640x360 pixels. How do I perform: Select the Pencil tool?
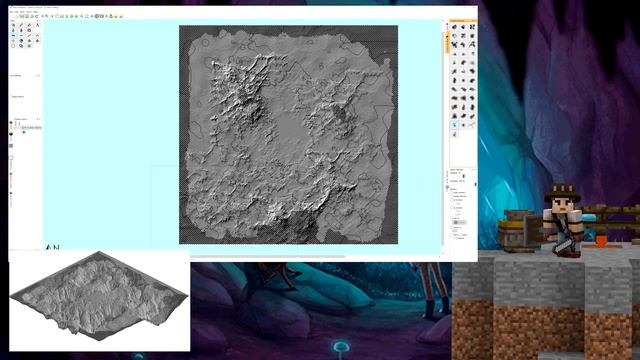pyautogui.click(x=21, y=25)
